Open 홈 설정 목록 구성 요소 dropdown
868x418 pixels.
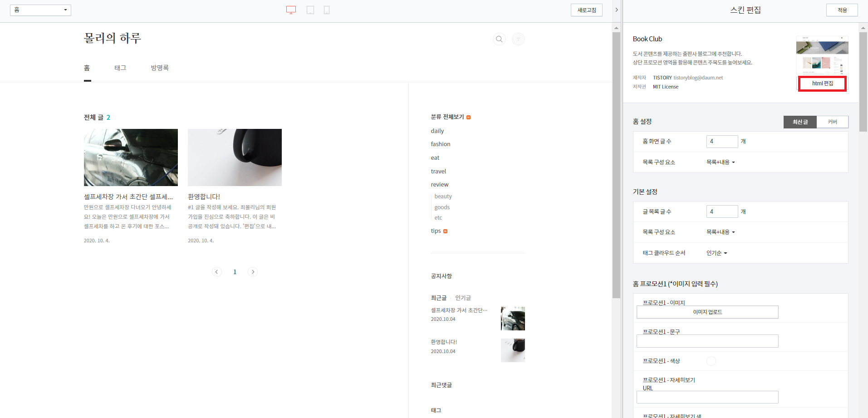pyautogui.click(x=721, y=162)
